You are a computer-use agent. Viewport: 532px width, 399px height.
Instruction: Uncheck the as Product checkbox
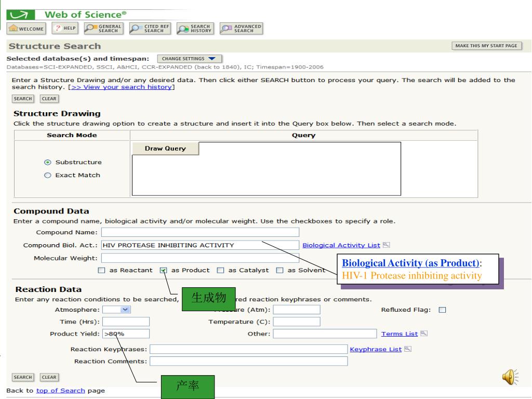164,270
